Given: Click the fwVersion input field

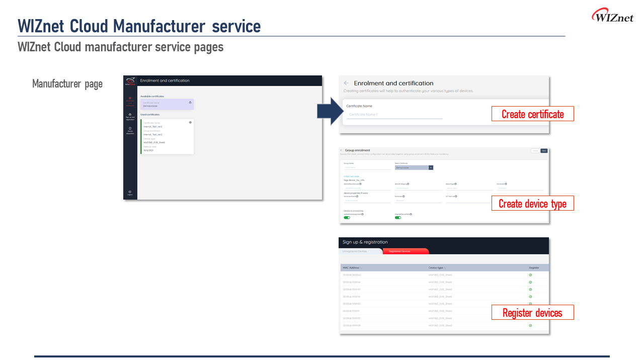Looking at the screenshot, I should [x=418, y=201].
